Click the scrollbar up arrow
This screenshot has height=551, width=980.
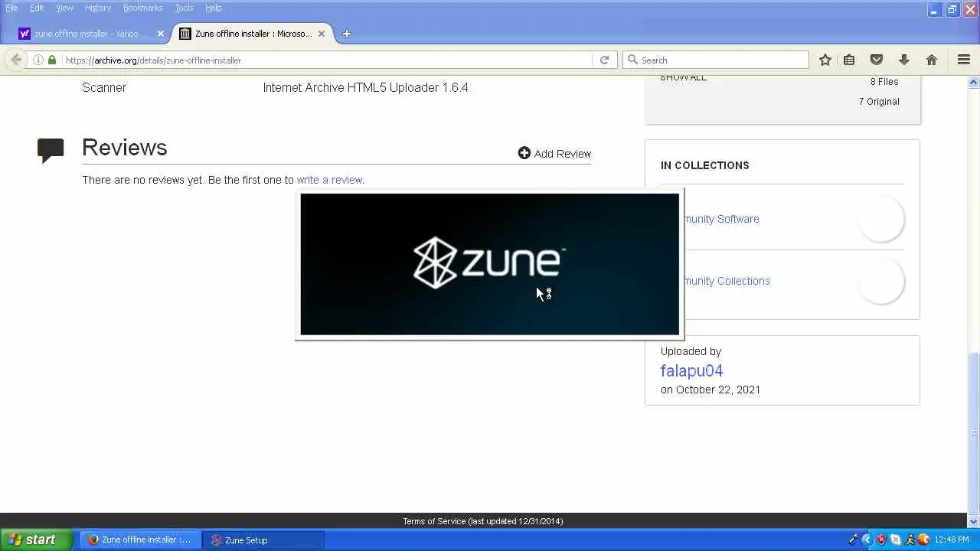(x=974, y=82)
